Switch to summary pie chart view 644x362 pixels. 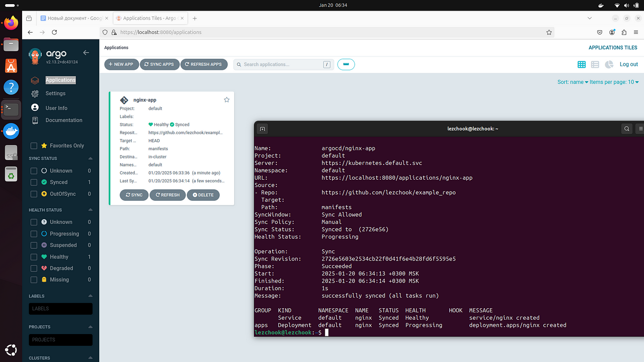[609, 64]
